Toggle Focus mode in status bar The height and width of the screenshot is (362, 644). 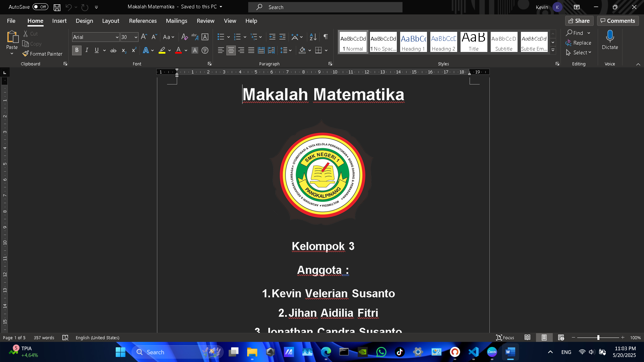click(x=505, y=338)
